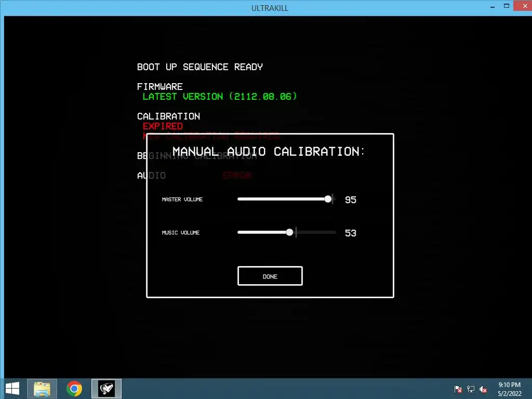Viewport: 532px width, 399px height.
Task: Click the FIRMWARE label
Action: (160, 87)
